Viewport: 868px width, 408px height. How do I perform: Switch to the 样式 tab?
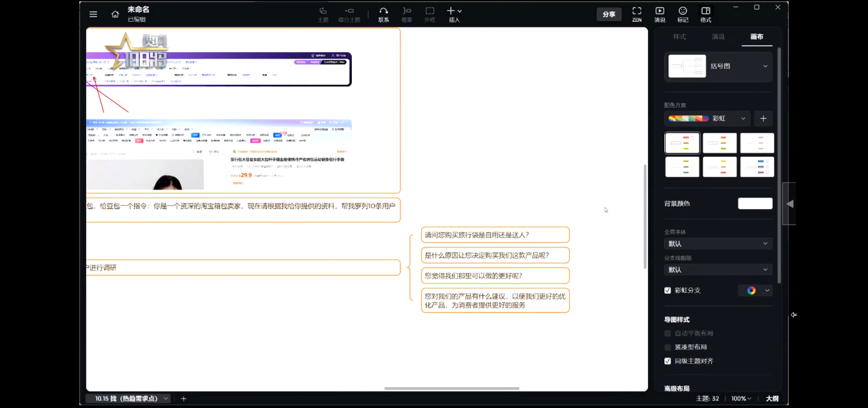(x=679, y=37)
